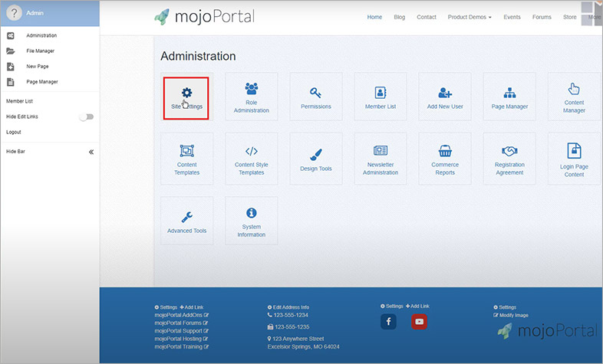Toggle the Hide Edit Links switch
Viewport: 603px width, 364px height.
coord(87,116)
